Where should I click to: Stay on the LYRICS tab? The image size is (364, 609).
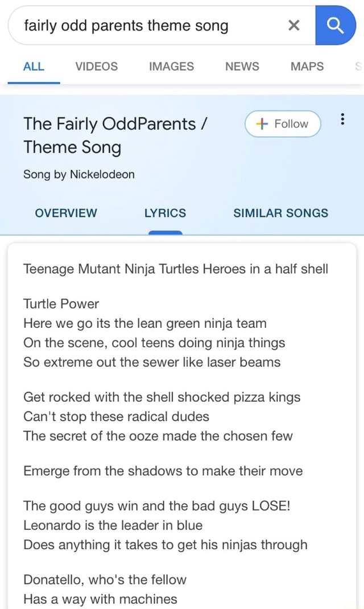165,213
